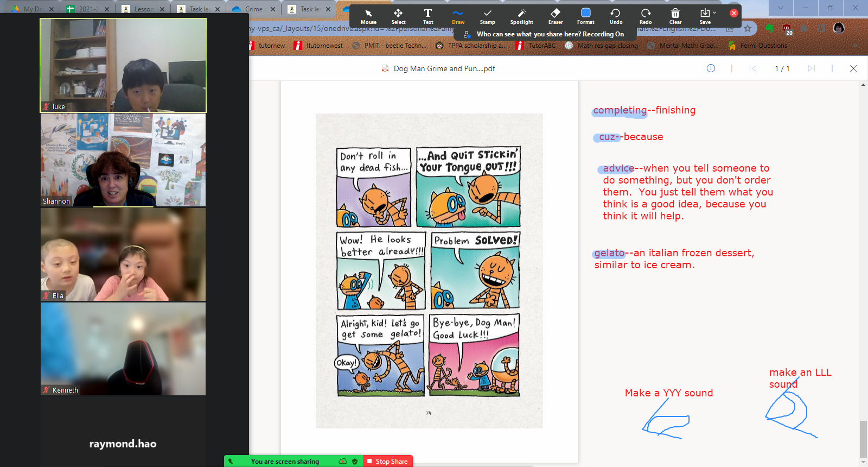The width and height of the screenshot is (868, 467).
Task: Switch to the 2021-2 spreadsheet tab
Action: (87, 9)
